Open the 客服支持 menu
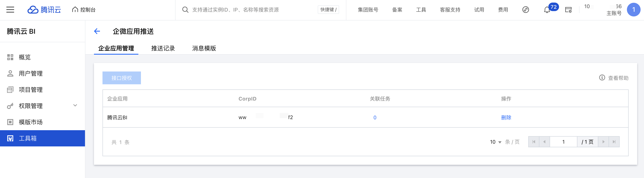Viewport: 644px width, 178px height. [450, 10]
